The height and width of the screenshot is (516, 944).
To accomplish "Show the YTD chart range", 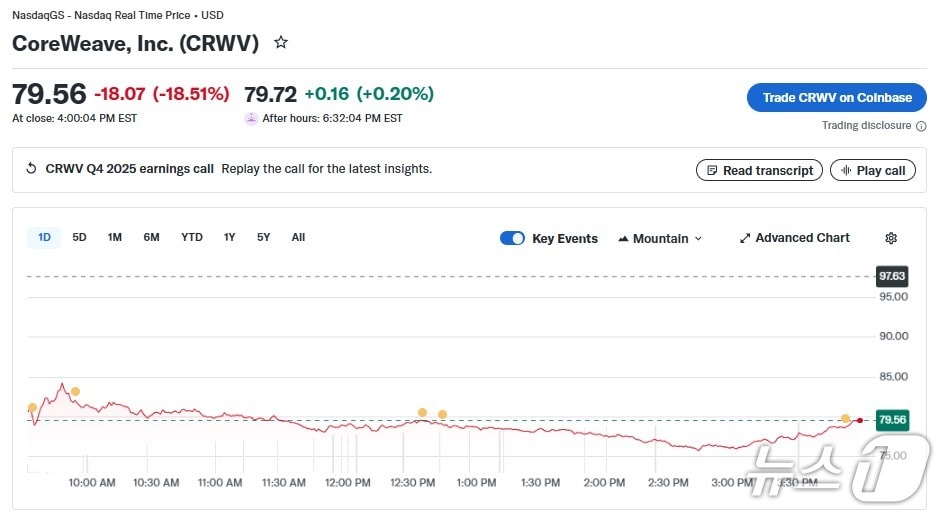I will (x=192, y=237).
